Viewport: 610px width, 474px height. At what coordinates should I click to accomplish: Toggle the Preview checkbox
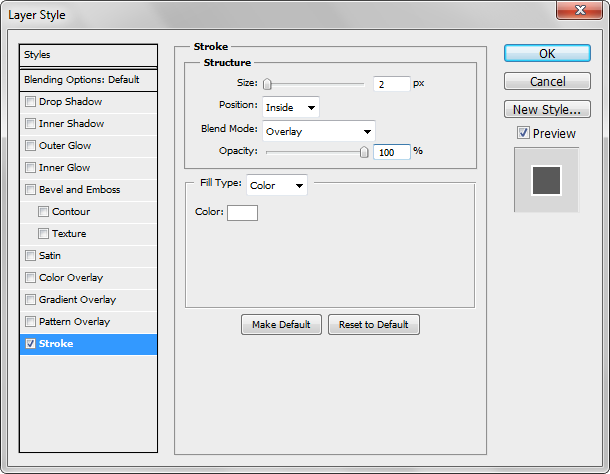coord(523,134)
